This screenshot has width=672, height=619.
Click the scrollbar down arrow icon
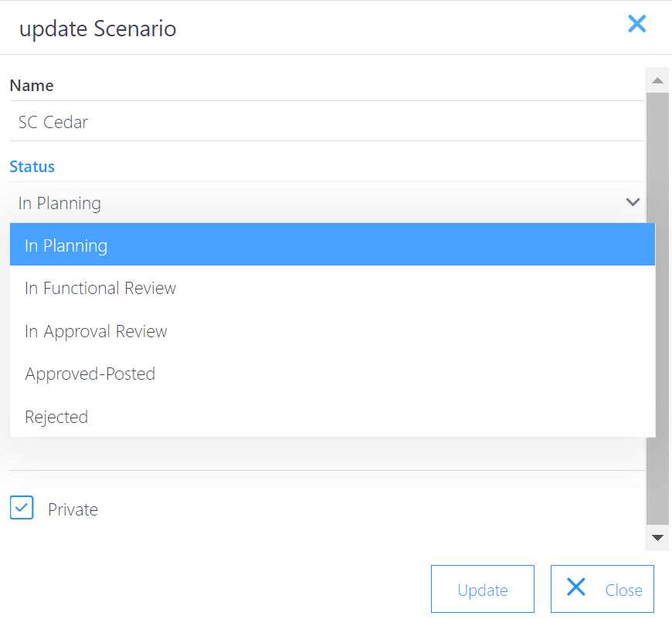pos(657,538)
